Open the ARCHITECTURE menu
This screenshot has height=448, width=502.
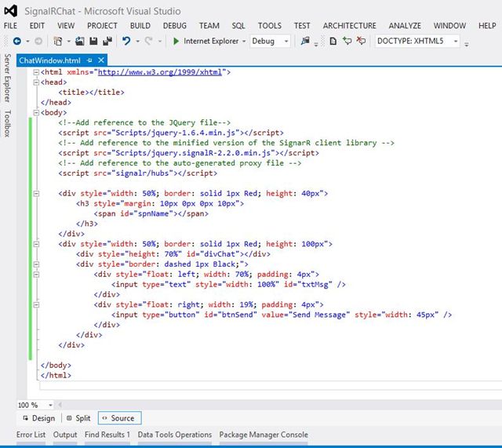click(x=349, y=26)
